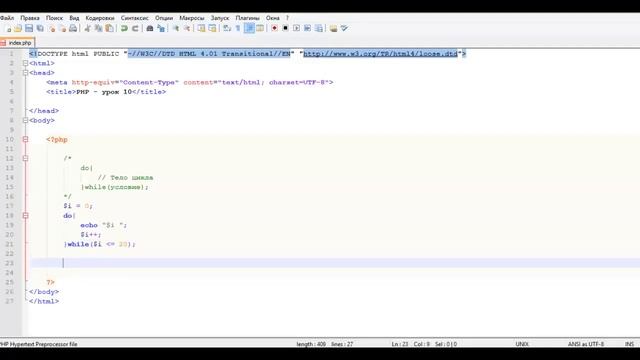Zoom out with the Zoom Out icon
Viewport: 640px width, 360px height.
(x=187, y=29)
